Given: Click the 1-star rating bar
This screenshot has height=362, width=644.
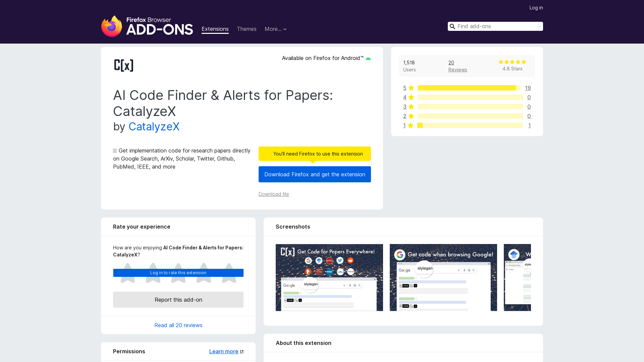Looking at the screenshot, I should click(470, 125).
